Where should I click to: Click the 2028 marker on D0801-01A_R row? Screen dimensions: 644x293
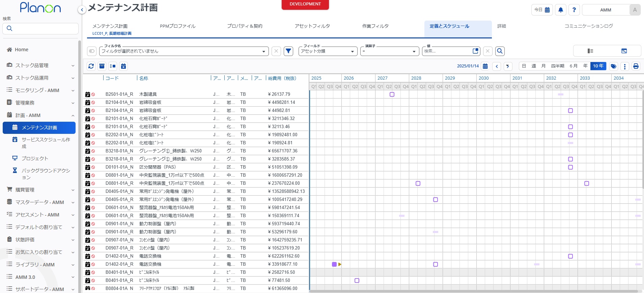(418, 183)
